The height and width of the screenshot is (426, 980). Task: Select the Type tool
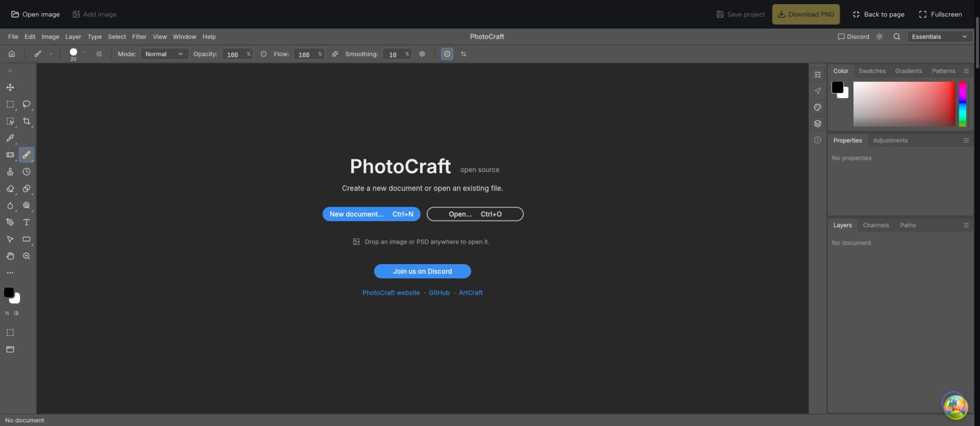27,222
